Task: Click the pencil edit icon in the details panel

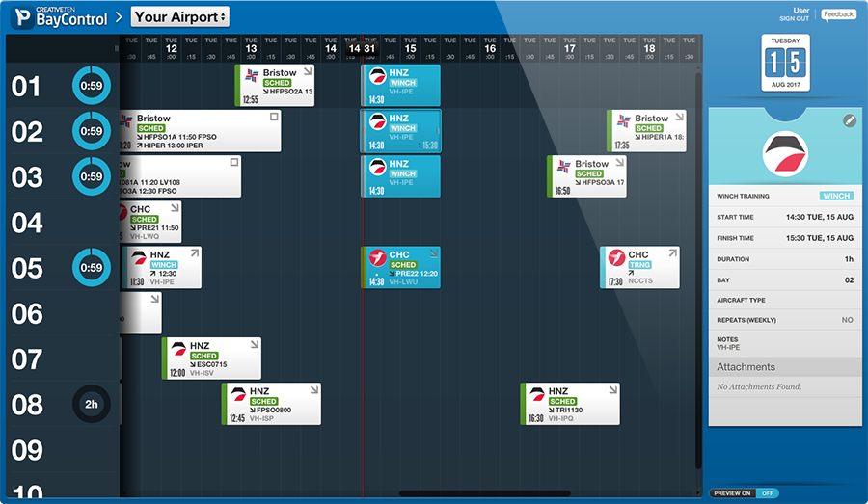Action: (849, 120)
